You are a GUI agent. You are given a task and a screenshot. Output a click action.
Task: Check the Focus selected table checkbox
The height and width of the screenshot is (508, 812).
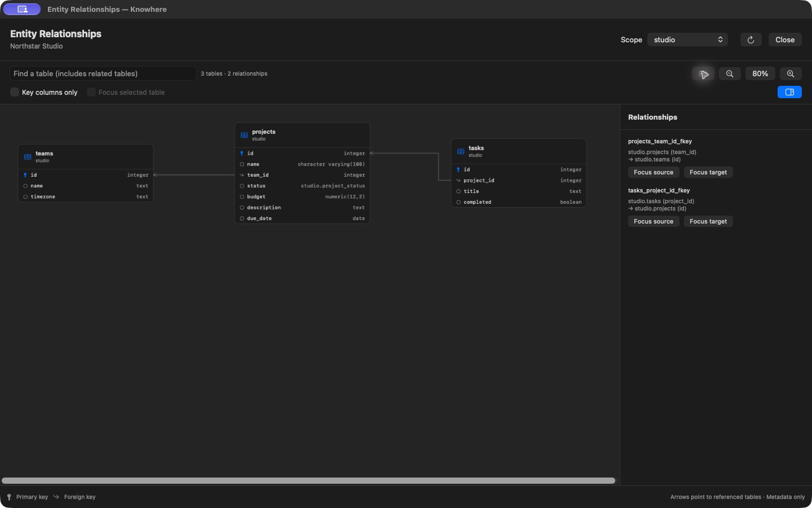pos(91,92)
